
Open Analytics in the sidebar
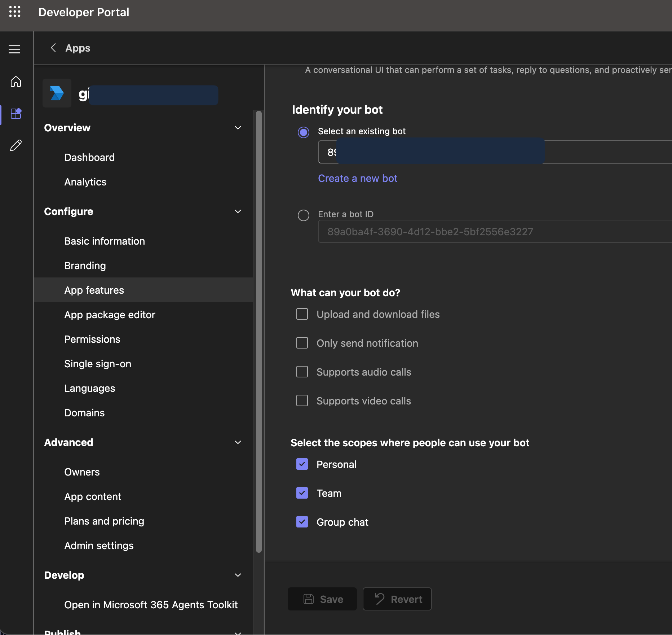click(85, 182)
